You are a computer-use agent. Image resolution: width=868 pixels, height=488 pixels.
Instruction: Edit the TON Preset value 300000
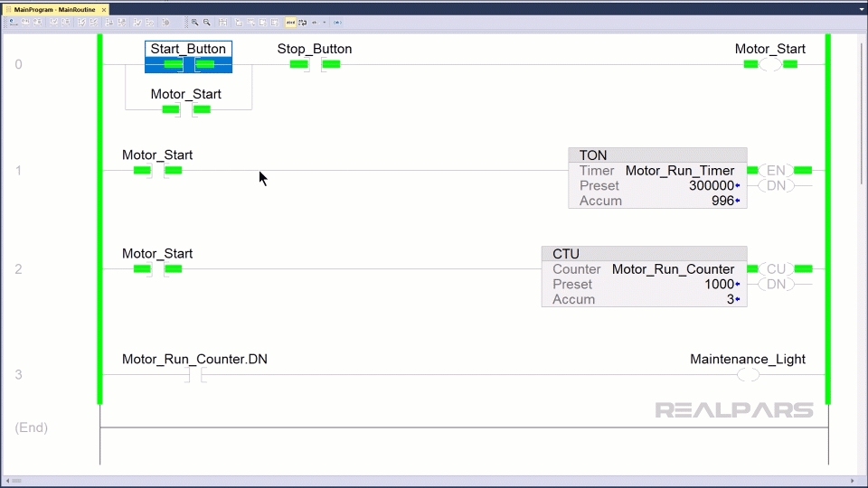point(712,186)
